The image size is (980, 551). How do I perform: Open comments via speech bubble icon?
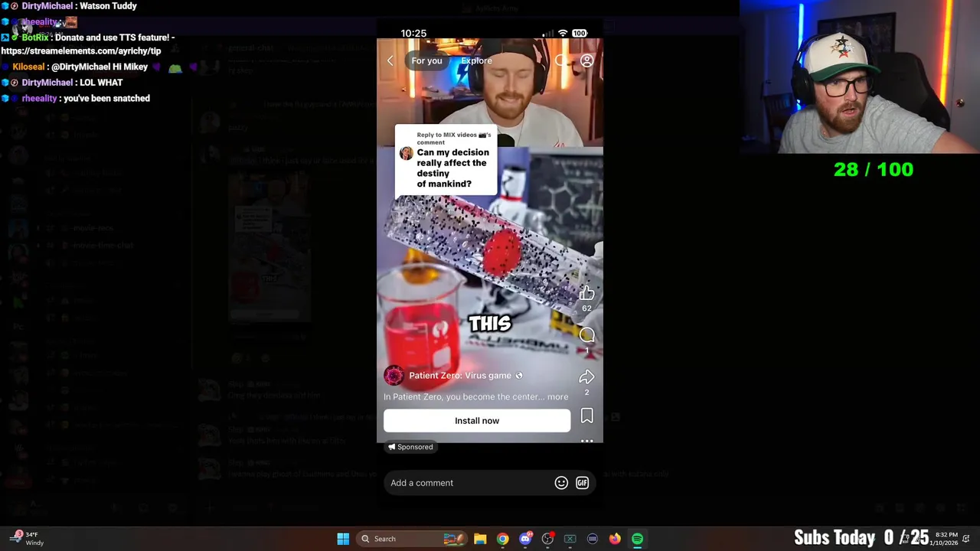(x=586, y=334)
